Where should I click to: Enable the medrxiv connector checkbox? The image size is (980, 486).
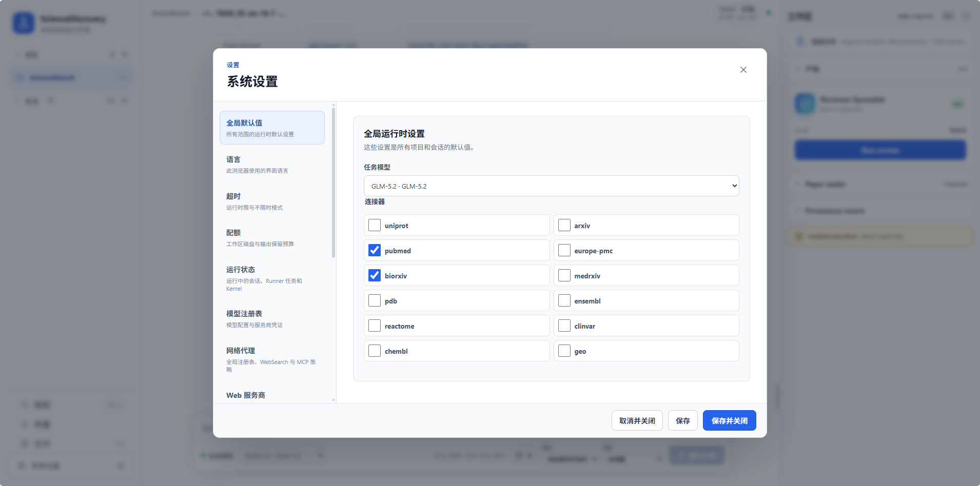pyautogui.click(x=564, y=275)
